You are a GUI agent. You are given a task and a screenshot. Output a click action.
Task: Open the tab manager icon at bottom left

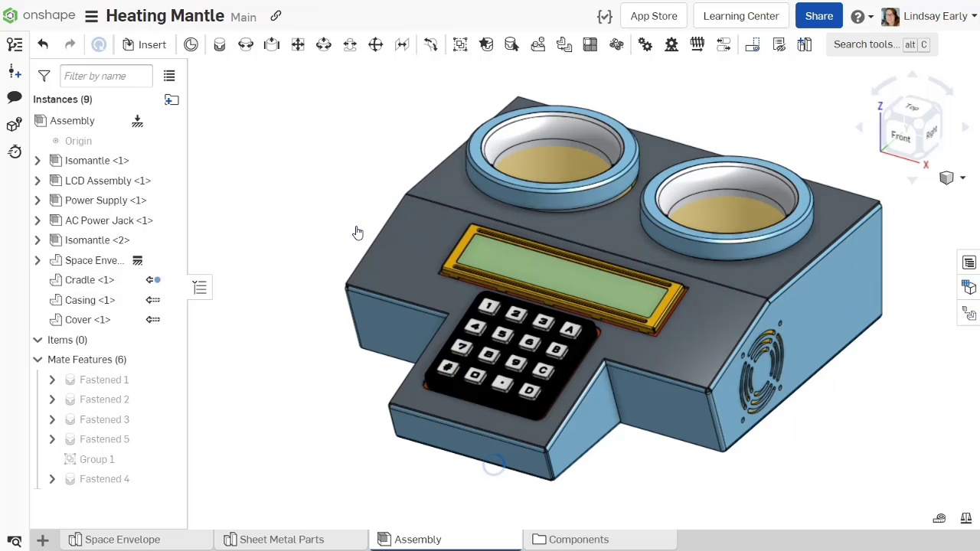[x=15, y=540]
